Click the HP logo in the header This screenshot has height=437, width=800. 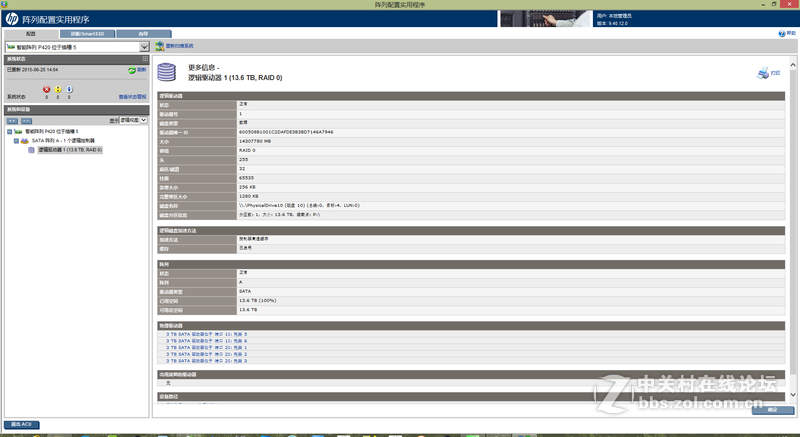point(12,19)
